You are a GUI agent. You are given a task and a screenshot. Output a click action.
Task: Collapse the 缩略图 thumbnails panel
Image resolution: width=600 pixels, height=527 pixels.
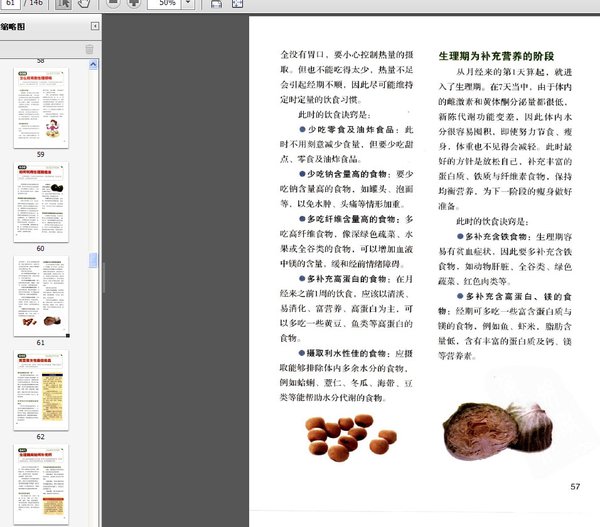tap(95, 26)
